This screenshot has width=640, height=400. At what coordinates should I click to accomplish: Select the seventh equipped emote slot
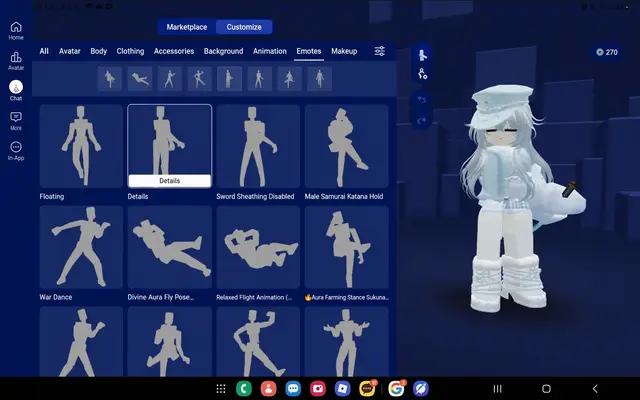pyautogui.click(x=289, y=79)
